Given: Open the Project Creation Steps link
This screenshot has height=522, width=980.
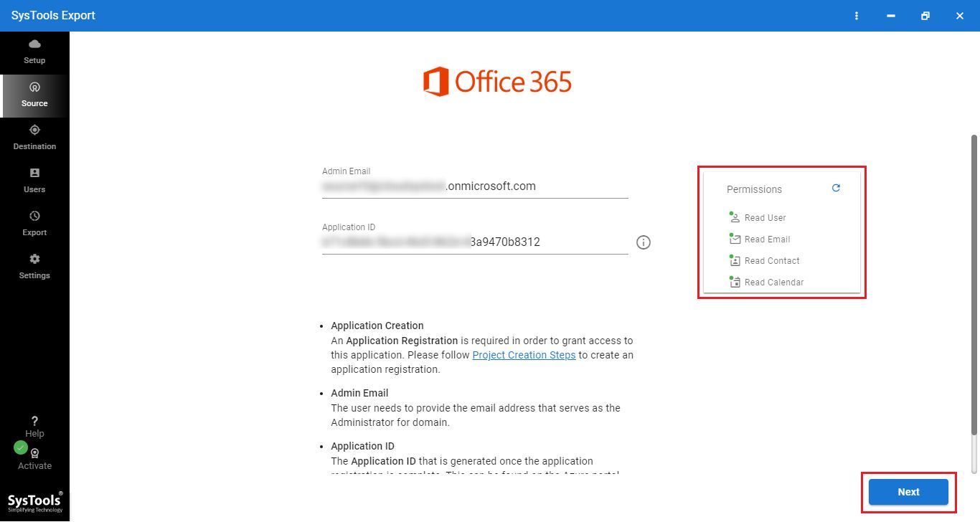Looking at the screenshot, I should pos(524,355).
